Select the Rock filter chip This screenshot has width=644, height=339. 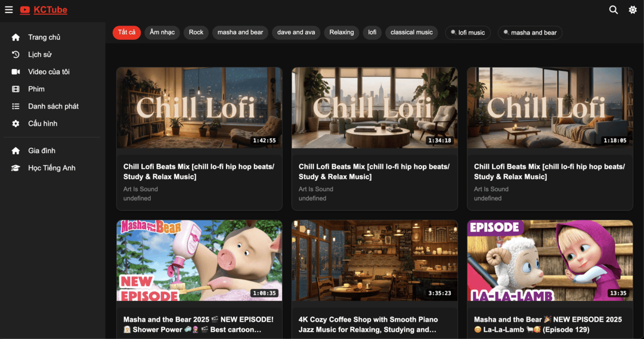tap(196, 32)
